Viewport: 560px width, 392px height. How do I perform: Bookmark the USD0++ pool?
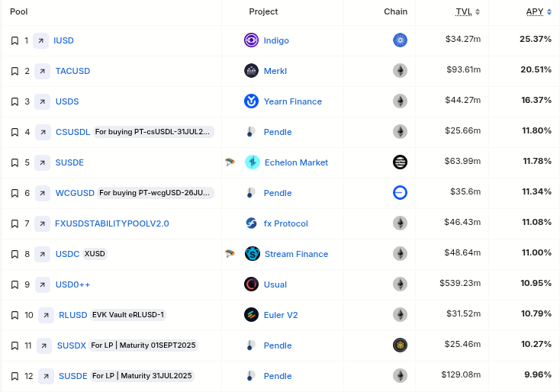click(14, 284)
